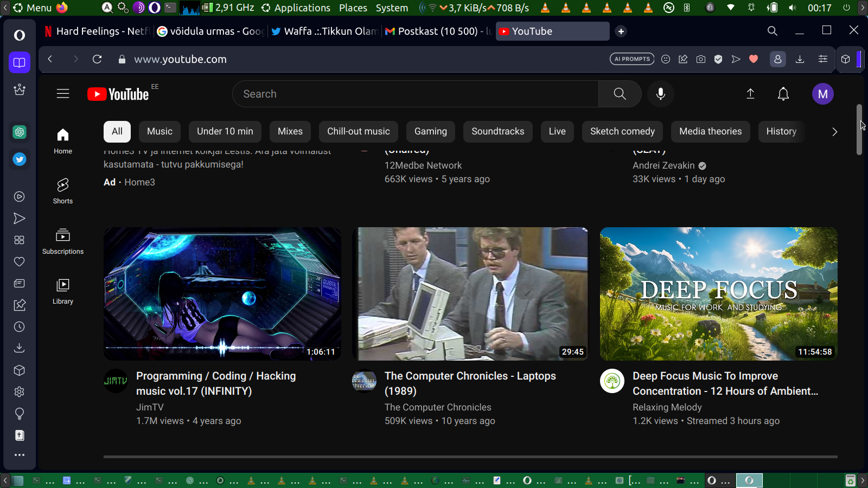Screen dimensions: 868x488
Task: Open Shorts in the sidebar
Action: 63,191
